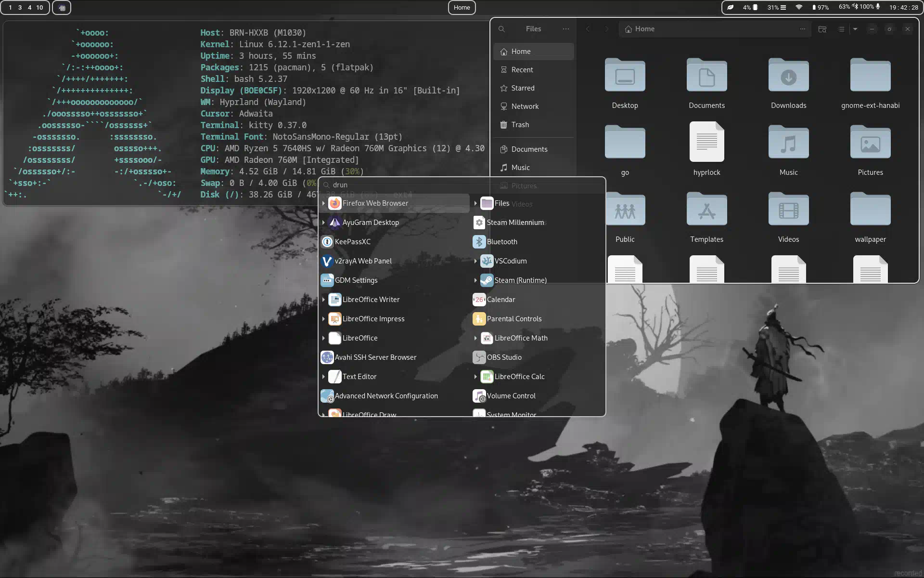Click the Files search magnifier icon

click(x=501, y=29)
